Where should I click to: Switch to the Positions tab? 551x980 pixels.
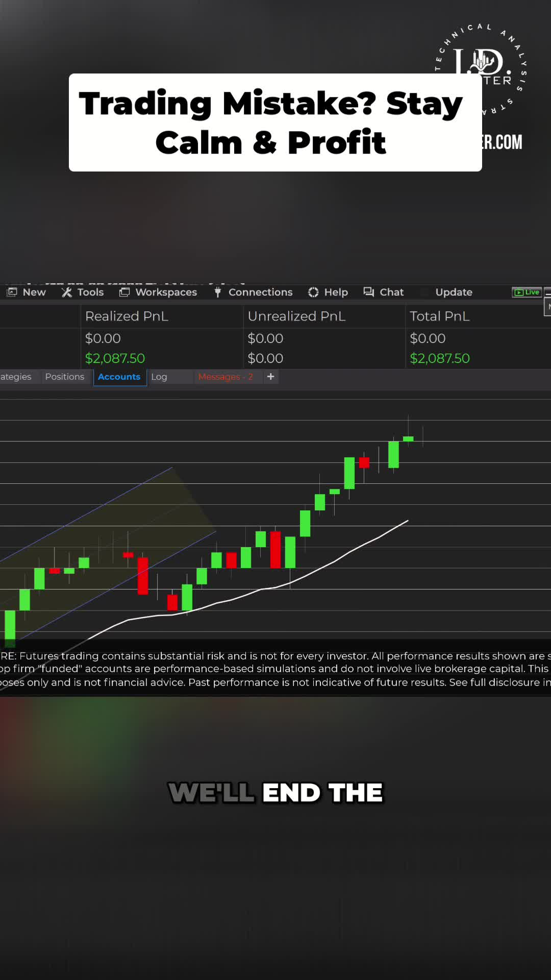64,377
